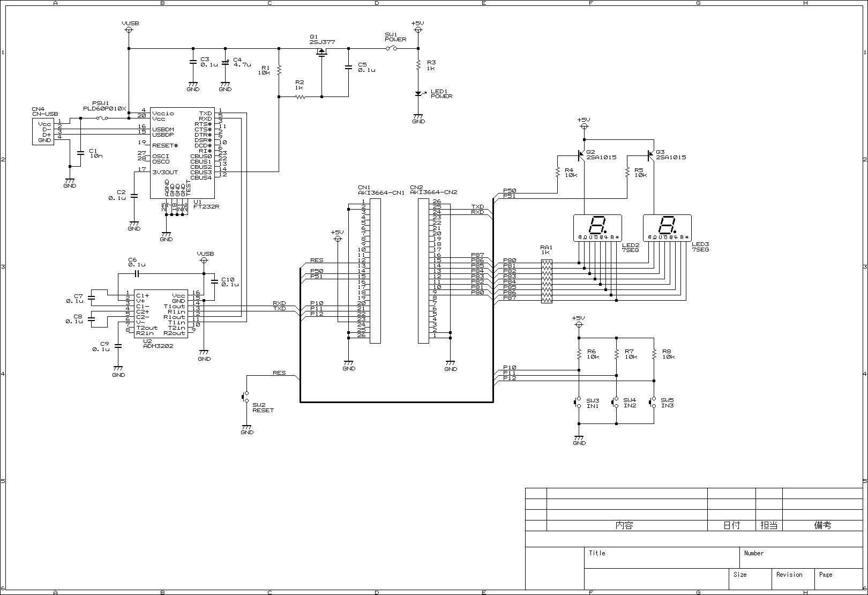Image resolution: width=868 pixels, height=595 pixels.
Task: Click the U1 FT232R chip body
Action: click(182, 152)
